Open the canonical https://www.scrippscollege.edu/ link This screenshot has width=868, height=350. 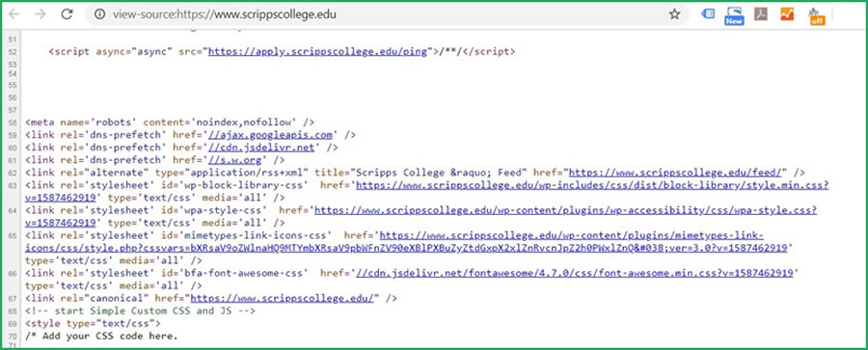(283, 299)
